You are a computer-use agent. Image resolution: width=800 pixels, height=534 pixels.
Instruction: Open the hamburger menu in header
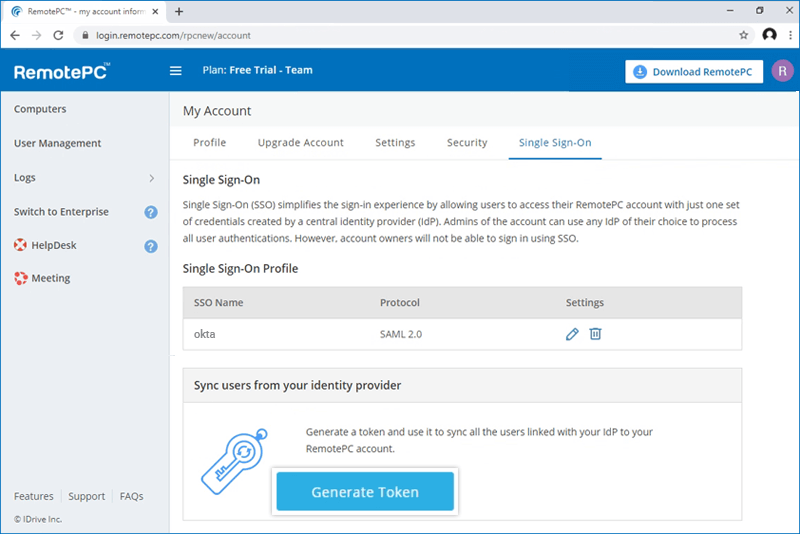pos(176,71)
